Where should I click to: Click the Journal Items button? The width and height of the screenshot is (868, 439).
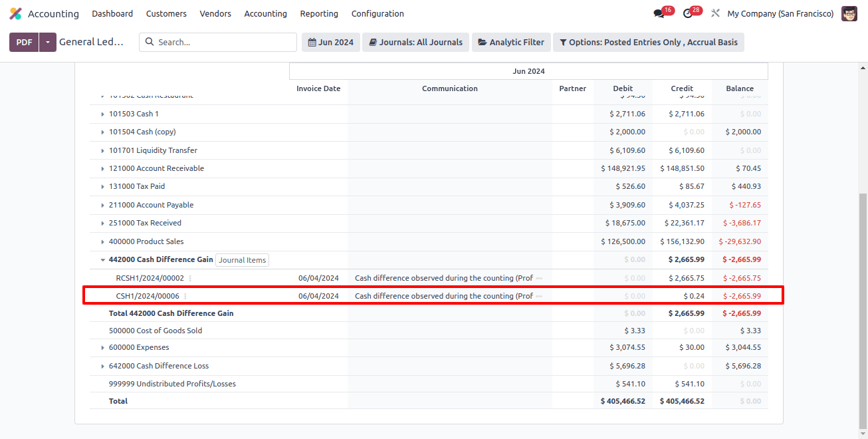(243, 260)
